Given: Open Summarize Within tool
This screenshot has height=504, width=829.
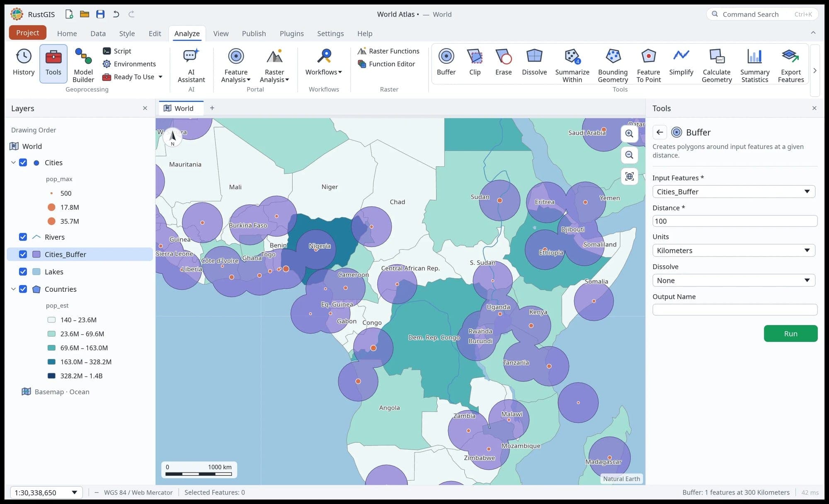Looking at the screenshot, I should tap(572, 65).
